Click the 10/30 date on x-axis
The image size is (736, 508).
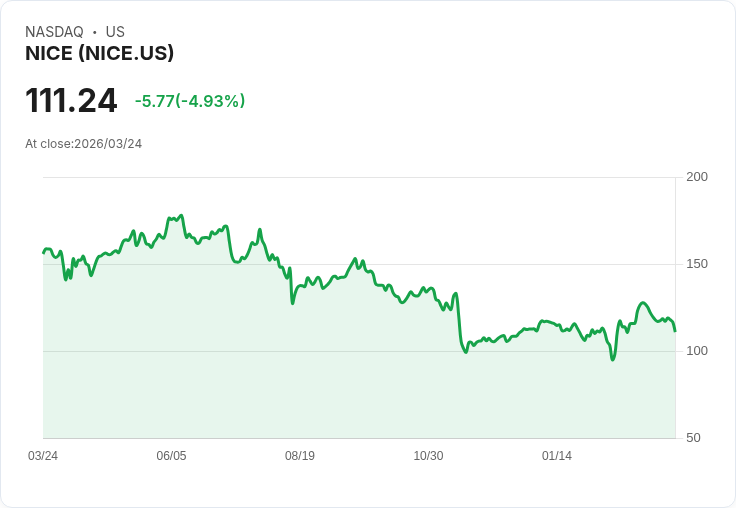click(428, 456)
